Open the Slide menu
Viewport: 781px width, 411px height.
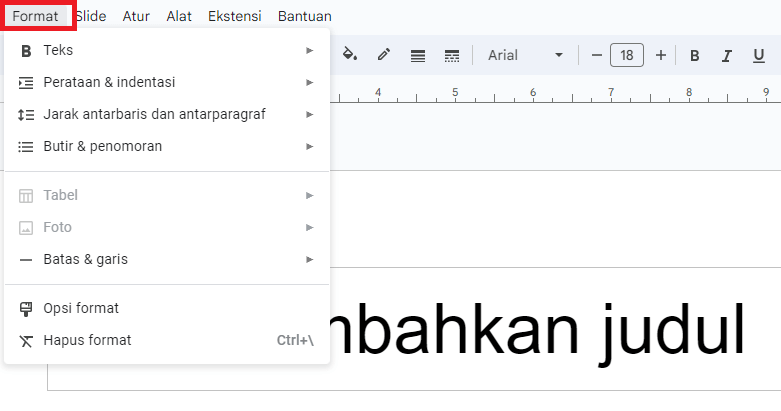[91, 16]
